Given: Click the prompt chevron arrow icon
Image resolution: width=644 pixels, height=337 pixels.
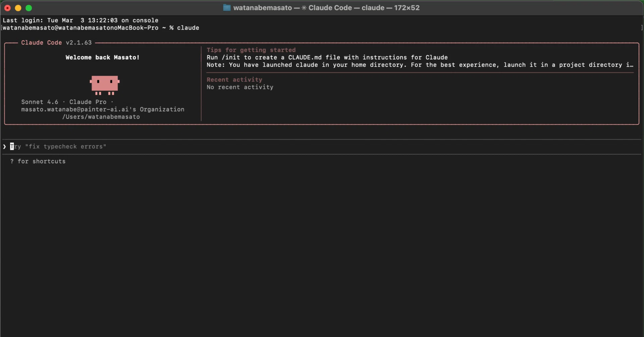Looking at the screenshot, I should coord(4,147).
